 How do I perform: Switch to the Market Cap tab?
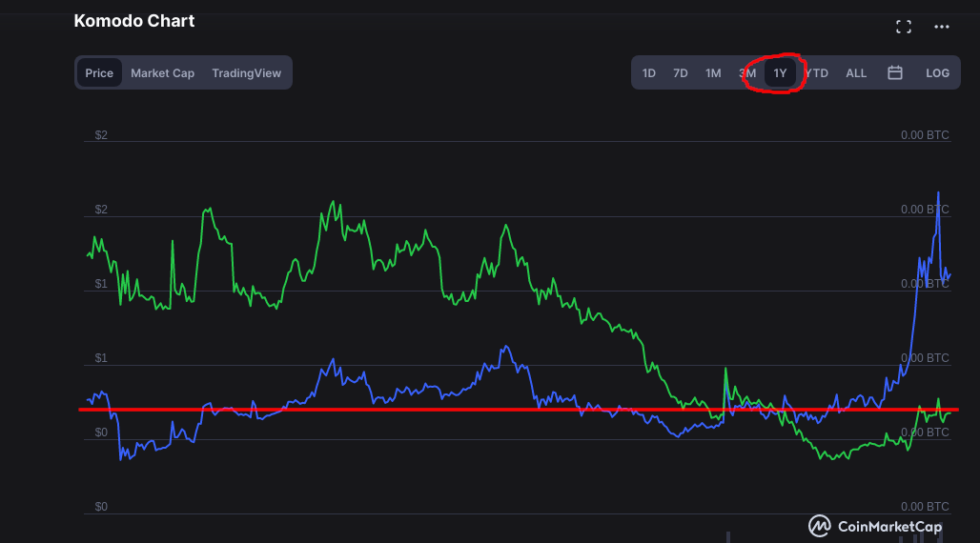tap(162, 73)
